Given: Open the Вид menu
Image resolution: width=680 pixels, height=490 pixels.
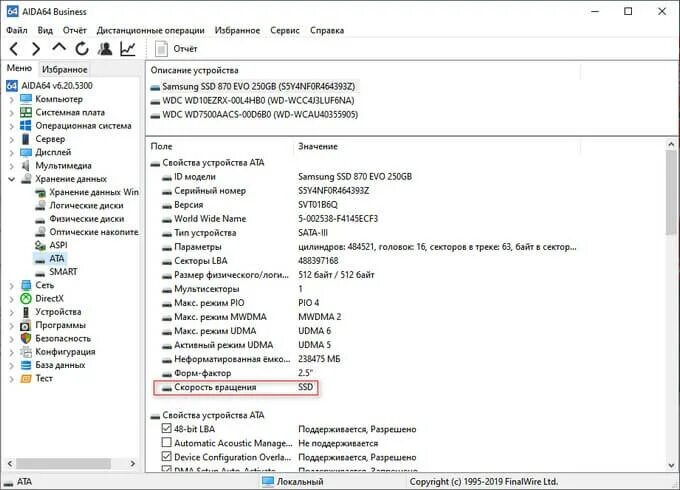Looking at the screenshot, I should pyautogui.click(x=45, y=30).
